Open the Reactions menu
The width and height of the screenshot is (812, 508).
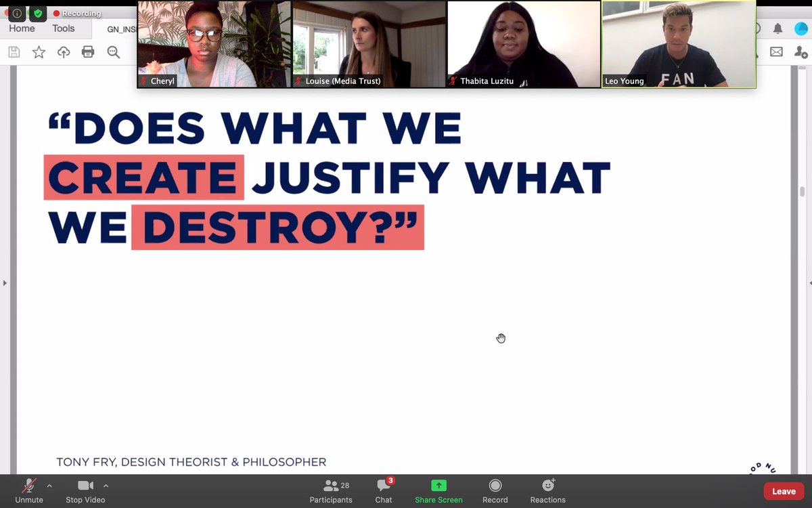(x=548, y=490)
